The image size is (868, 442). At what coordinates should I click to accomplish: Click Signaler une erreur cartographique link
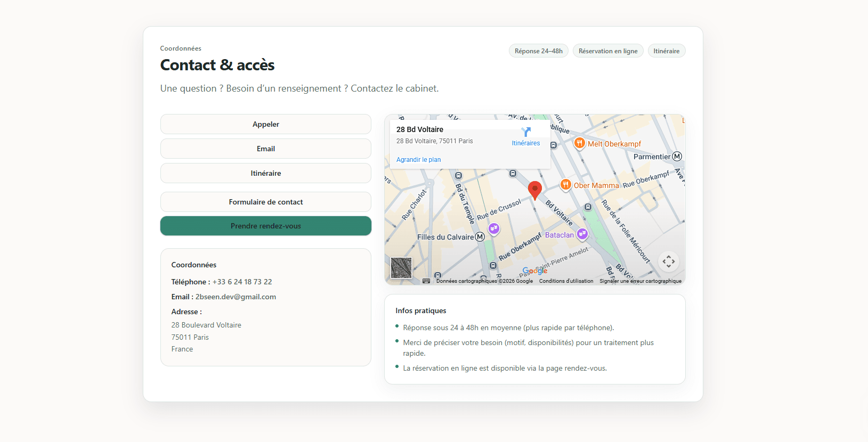[x=640, y=281]
